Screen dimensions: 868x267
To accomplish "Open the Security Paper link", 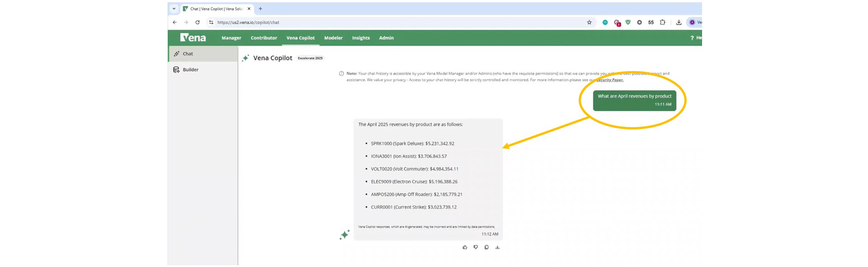I will pos(610,80).
